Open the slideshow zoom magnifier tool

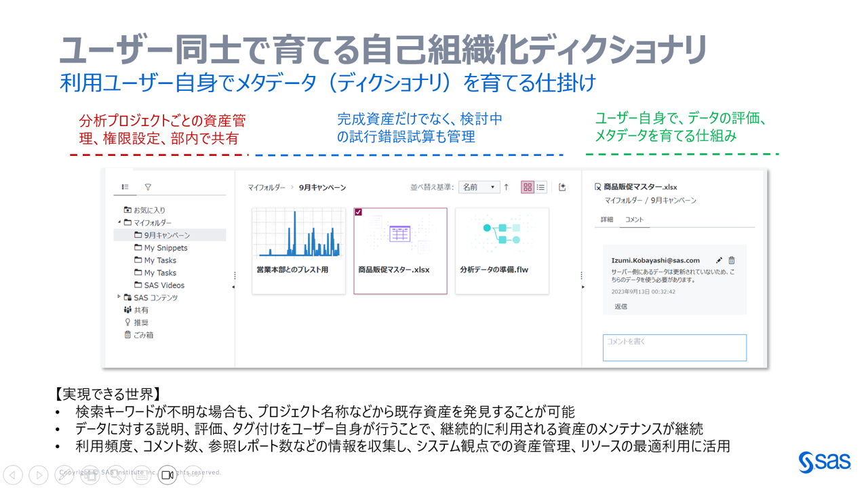pyautogui.click(x=115, y=475)
